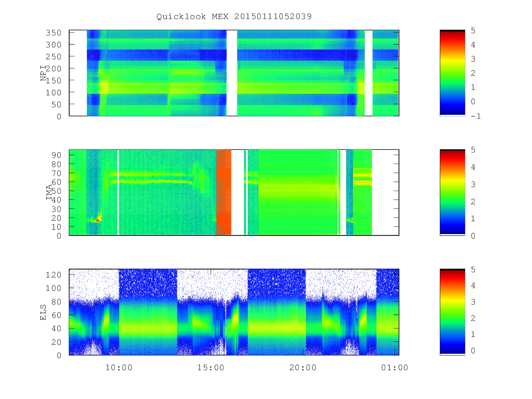
Task: Click the red-orange block in IMA panel
Action: click(x=224, y=192)
